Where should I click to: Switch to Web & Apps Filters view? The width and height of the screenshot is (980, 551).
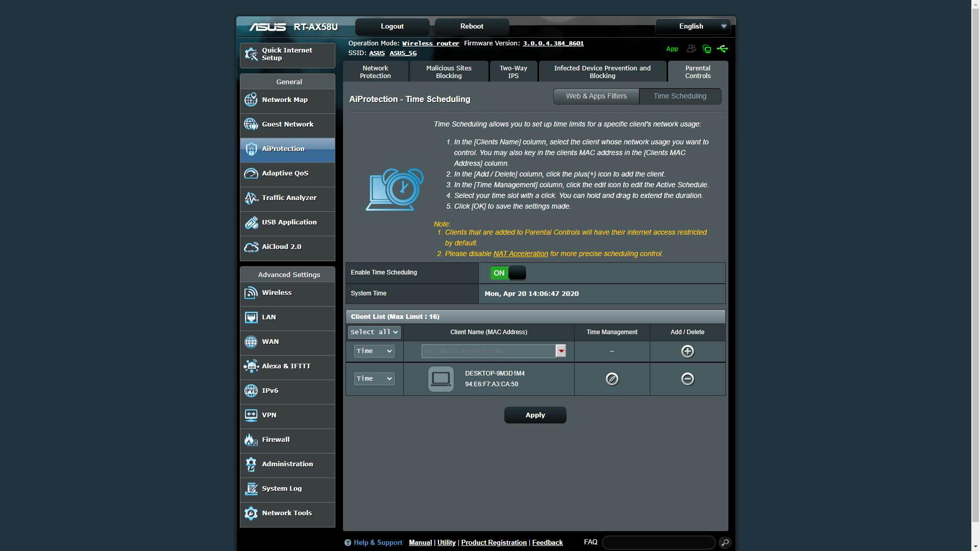pos(596,96)
